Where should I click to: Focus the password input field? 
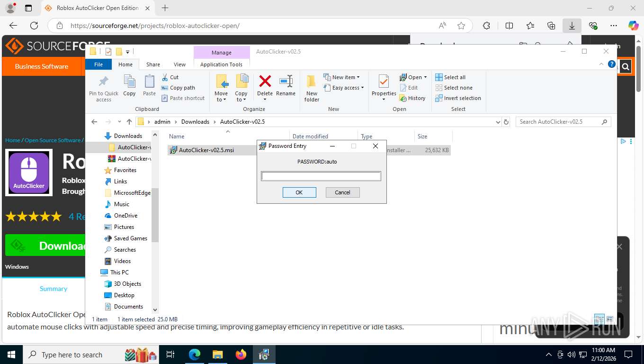(321, 176)
